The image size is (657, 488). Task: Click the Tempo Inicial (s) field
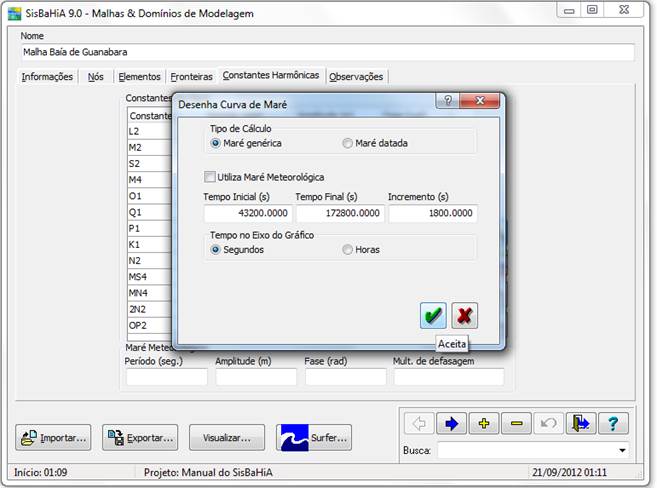tap(248, 213)
